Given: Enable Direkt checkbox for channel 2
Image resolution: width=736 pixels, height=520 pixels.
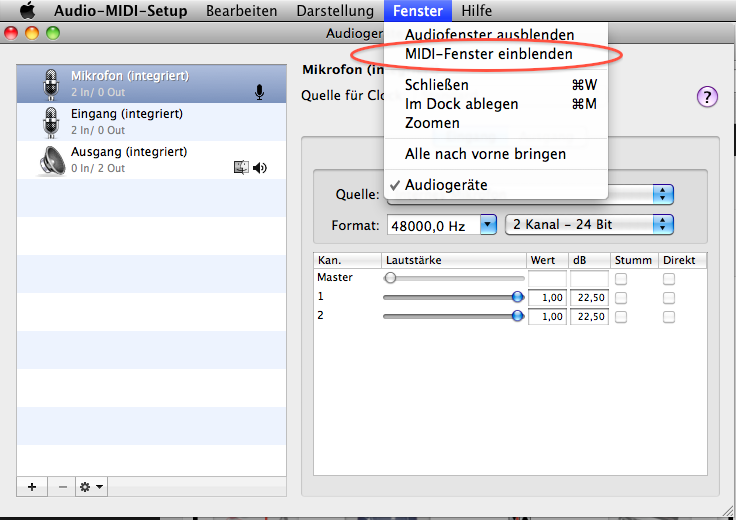Looking at the screenshot, I should pos(669,317).
